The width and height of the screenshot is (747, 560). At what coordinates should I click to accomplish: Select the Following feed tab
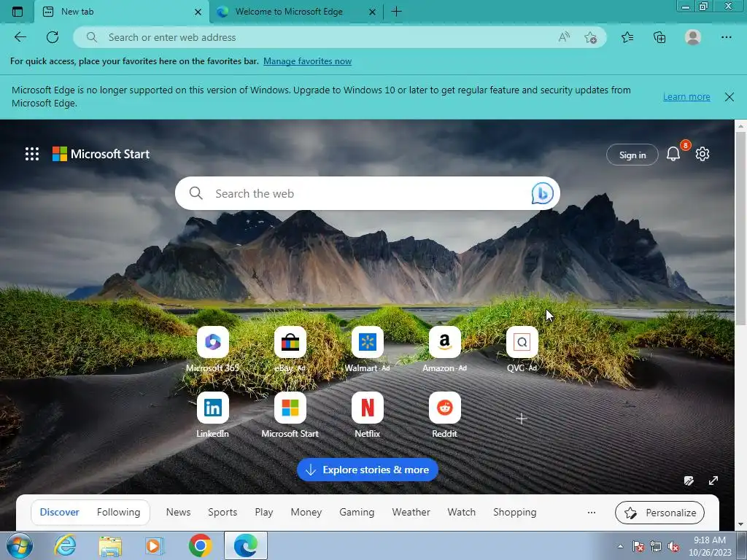click(119, 513)
